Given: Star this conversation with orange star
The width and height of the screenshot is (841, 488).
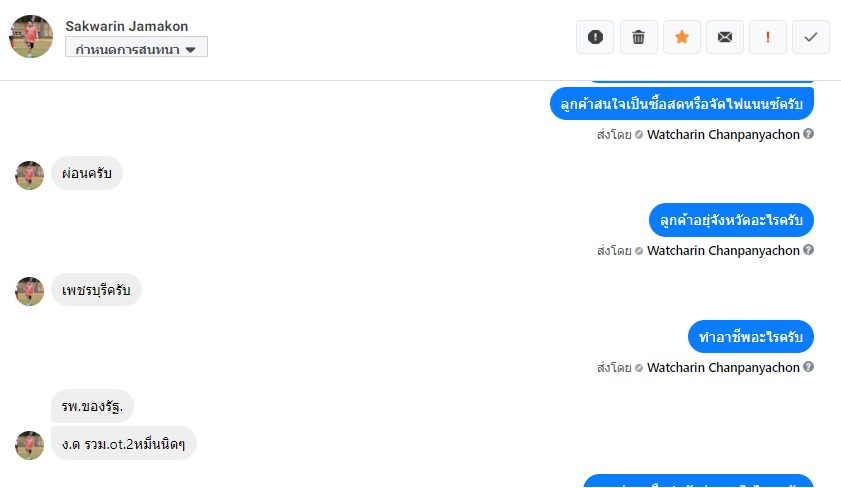Looking at the screenshot, I should click(682, 37).
